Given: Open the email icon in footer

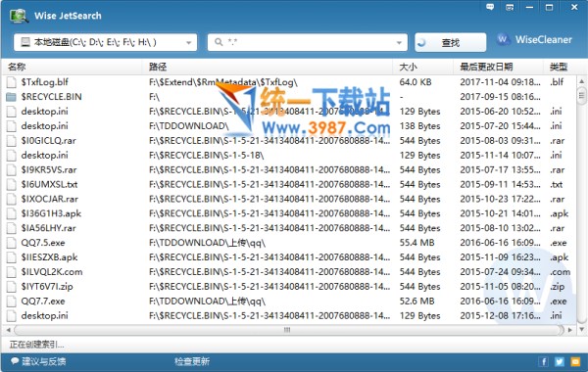Looking at the screenshot, I should click(575, 361).
